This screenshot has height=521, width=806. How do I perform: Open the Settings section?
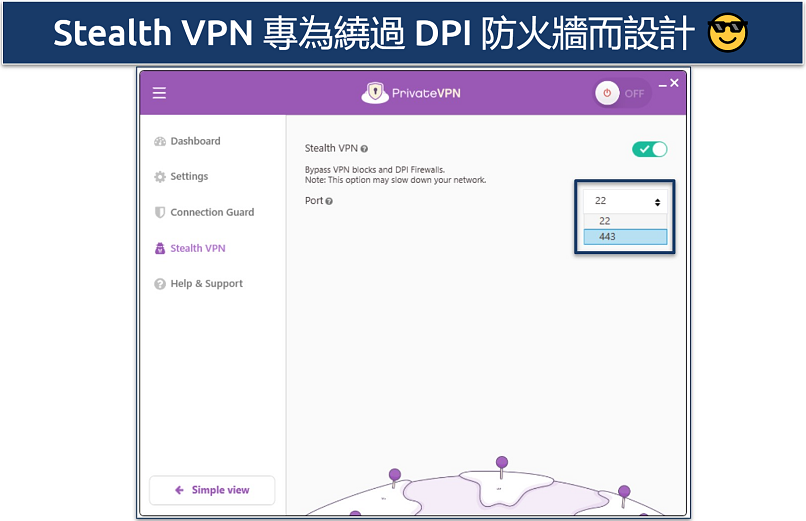click(x=181, y=176)
